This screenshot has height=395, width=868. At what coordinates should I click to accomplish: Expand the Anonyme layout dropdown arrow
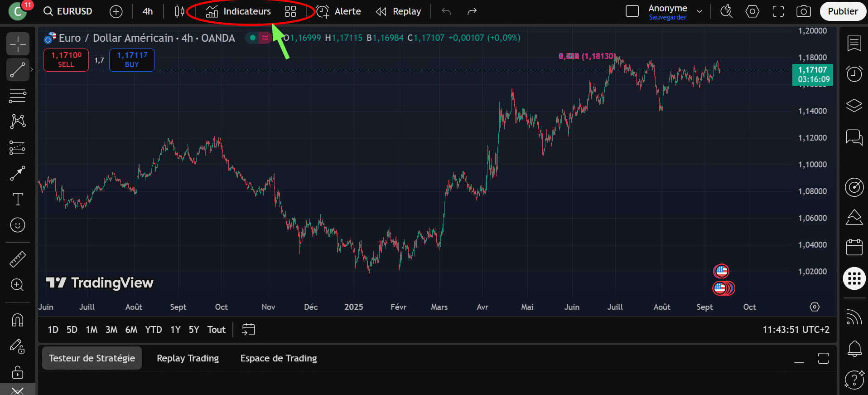coord(699,11)
